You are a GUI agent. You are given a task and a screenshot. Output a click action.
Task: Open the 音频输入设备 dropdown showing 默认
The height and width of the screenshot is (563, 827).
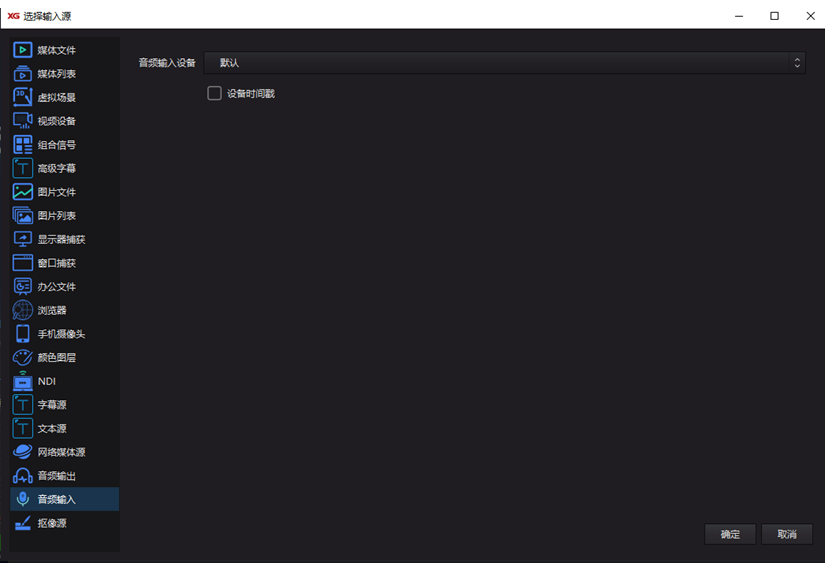click(x=505, y=63)
